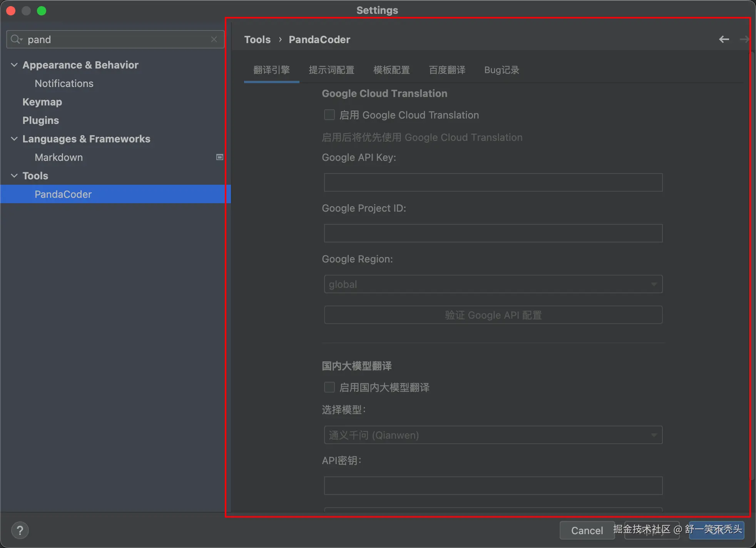The image size is (756, 548).
Task: Click the Markdown project-level settings icon
Action: (219, 157)
